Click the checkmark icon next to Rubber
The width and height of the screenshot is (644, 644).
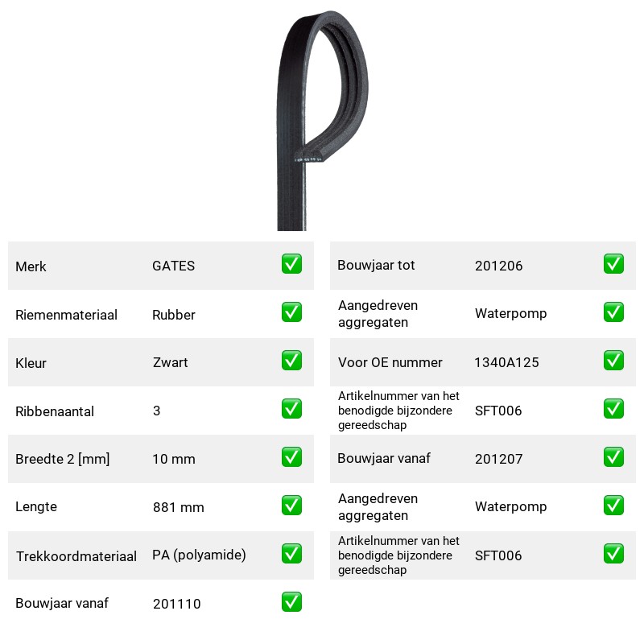(291, 312)
